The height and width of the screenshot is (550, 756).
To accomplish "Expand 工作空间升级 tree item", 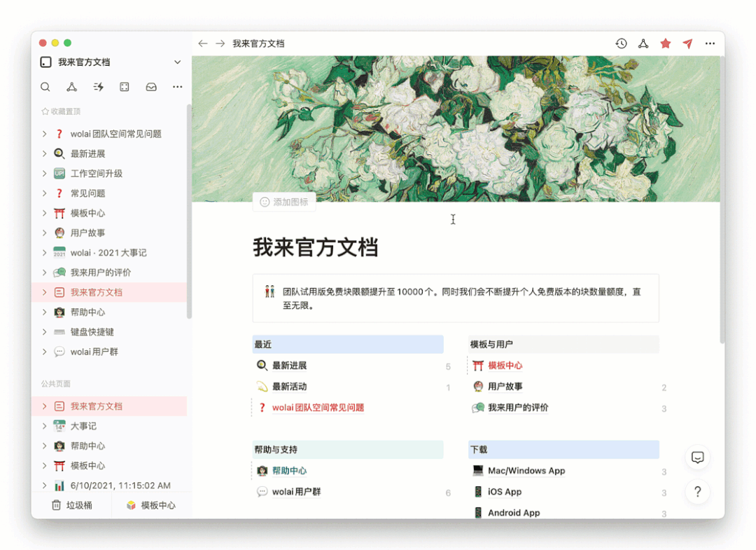I will click(44, 173).
